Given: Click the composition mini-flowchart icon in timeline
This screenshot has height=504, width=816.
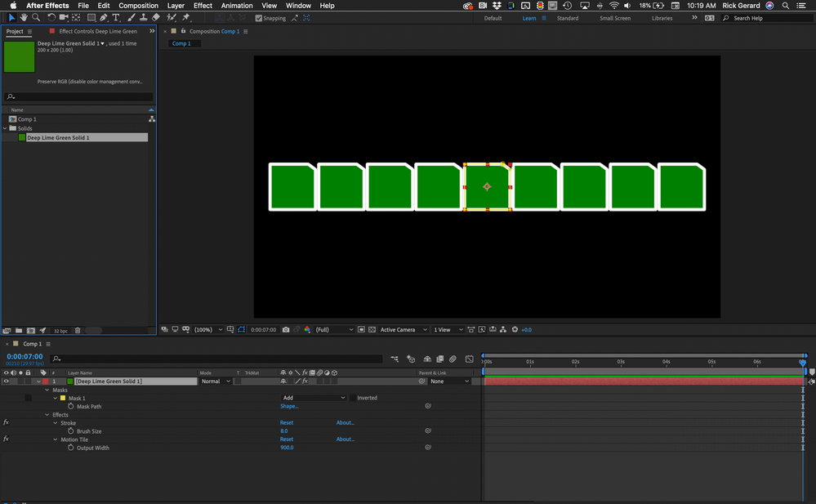Looking at the screenshot, I should (x=395, y=359).
